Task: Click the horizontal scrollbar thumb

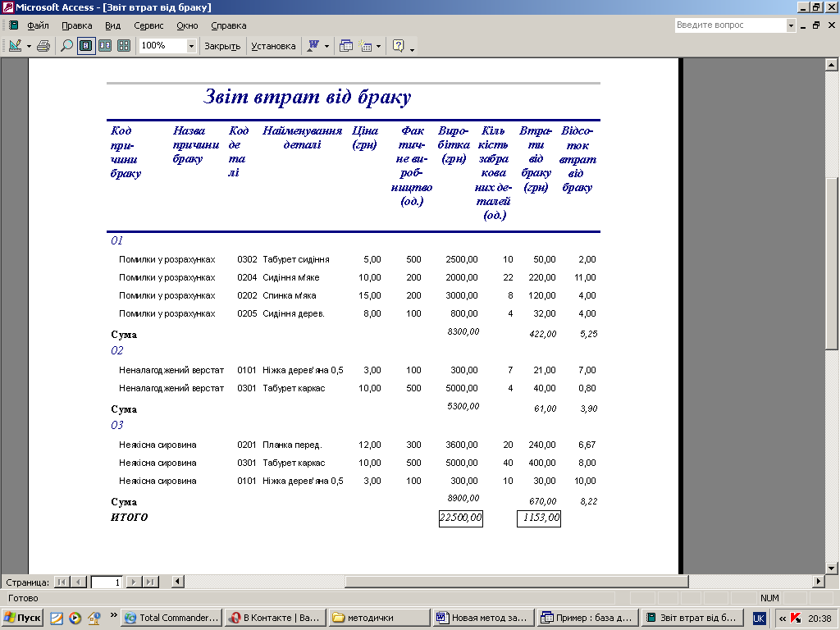Action: pyautogui.click(x=517, y=582)
